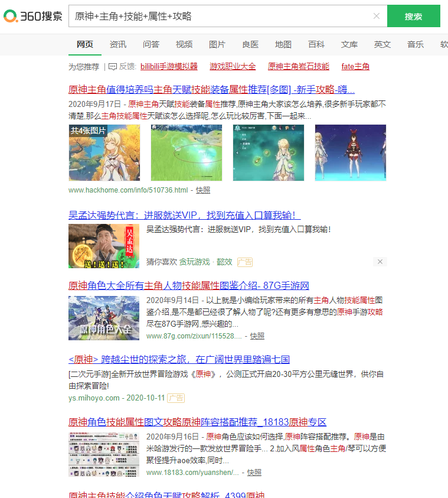
Task: Open result 原神角色大全 87G手游网 title
Action: tap(189, 285)
